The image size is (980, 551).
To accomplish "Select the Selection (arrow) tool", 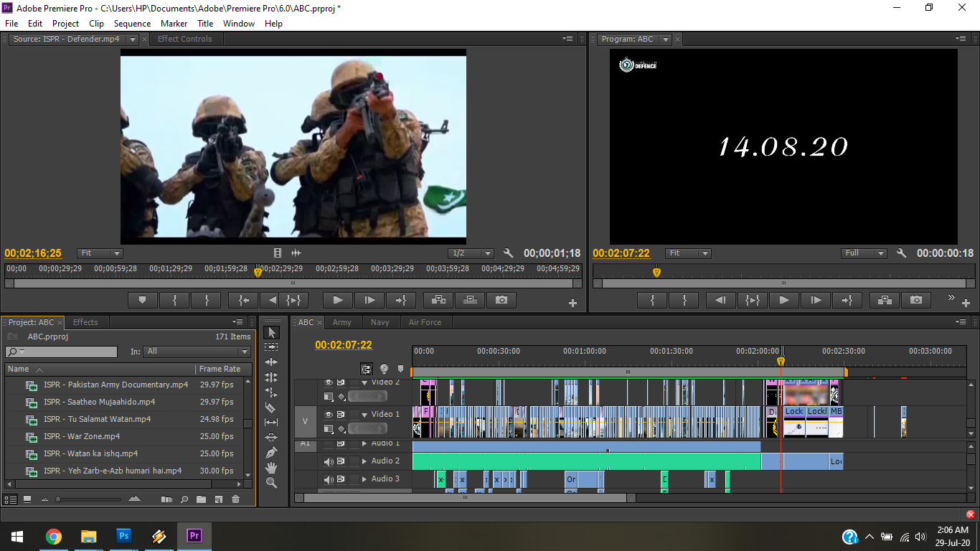I will [271, 333].
